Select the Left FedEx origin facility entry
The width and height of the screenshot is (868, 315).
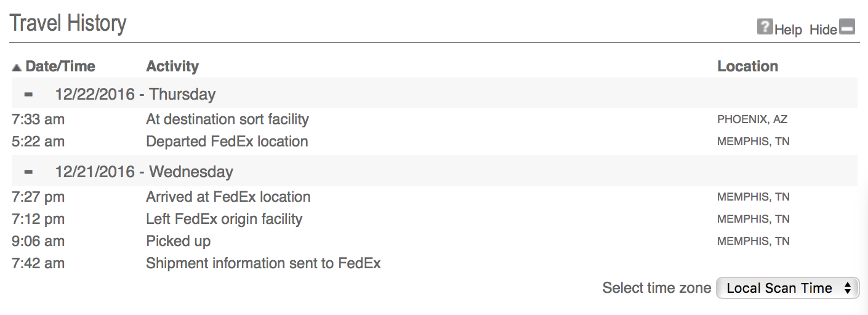(224, 219)
